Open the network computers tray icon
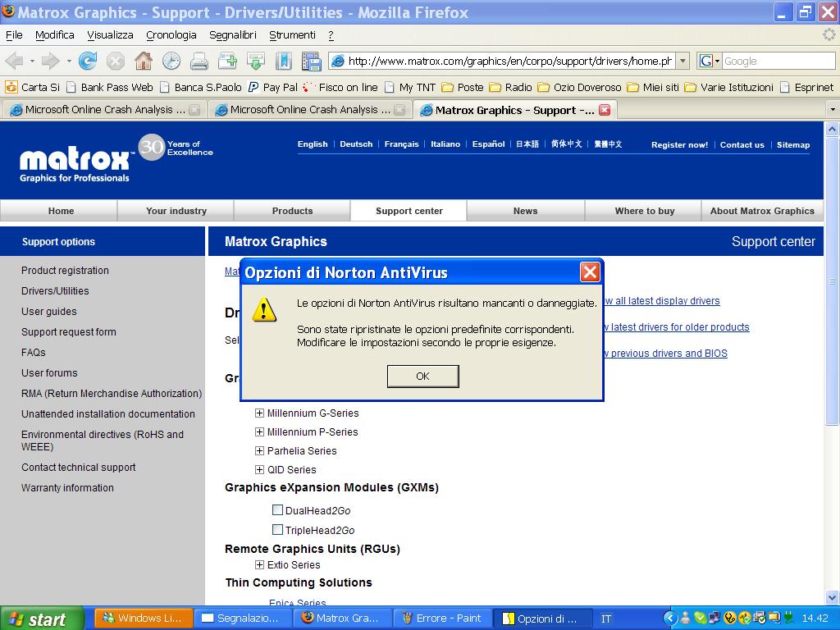 pos(714,619)
